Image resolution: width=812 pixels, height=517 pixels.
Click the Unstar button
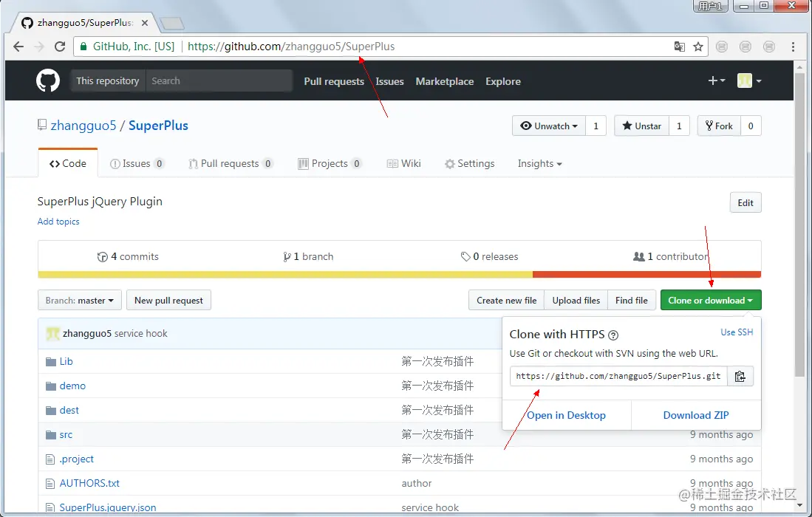(x=641, y=126)
